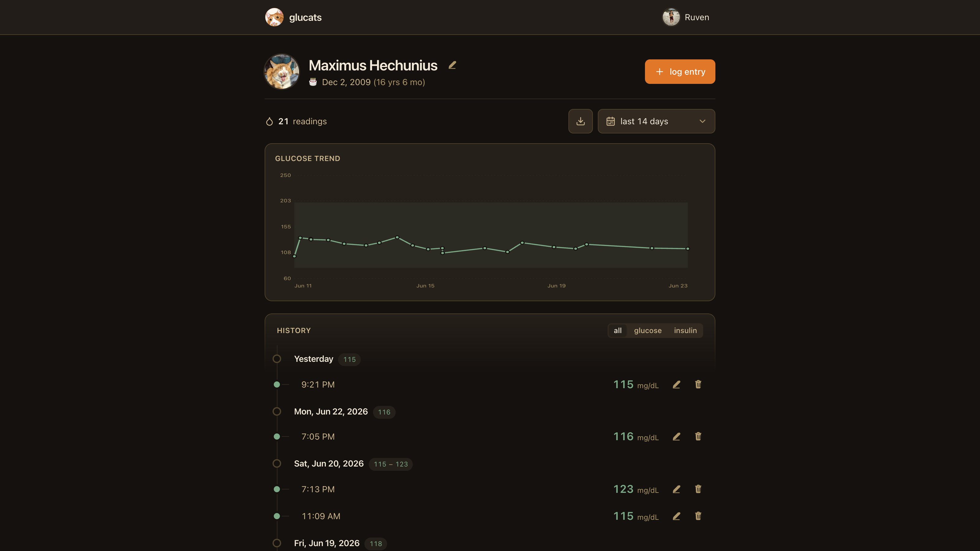Screen dimensions: 980x551
Task: Expand date range using the chevron arrow
Action: 702,121
